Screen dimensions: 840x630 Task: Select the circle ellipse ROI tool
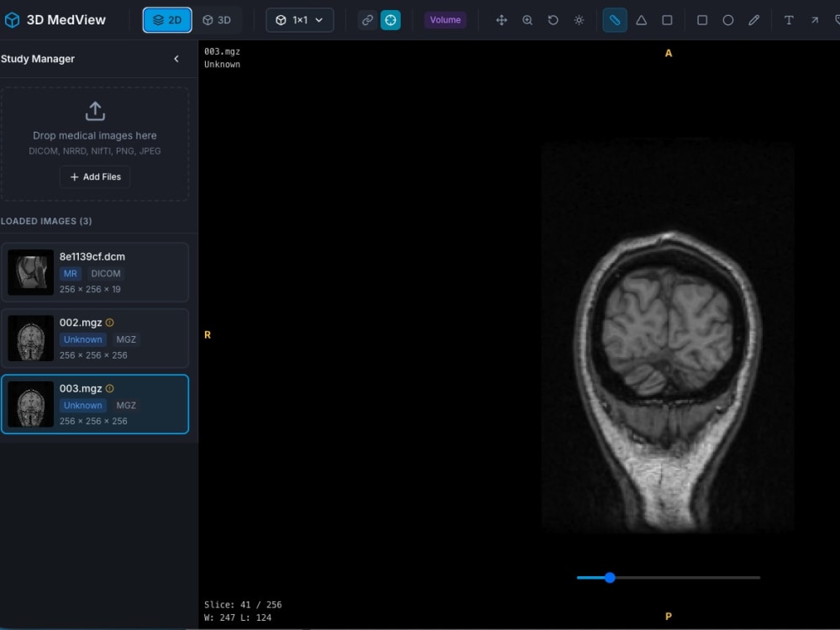pyautogui.click(x=728, y=20)
